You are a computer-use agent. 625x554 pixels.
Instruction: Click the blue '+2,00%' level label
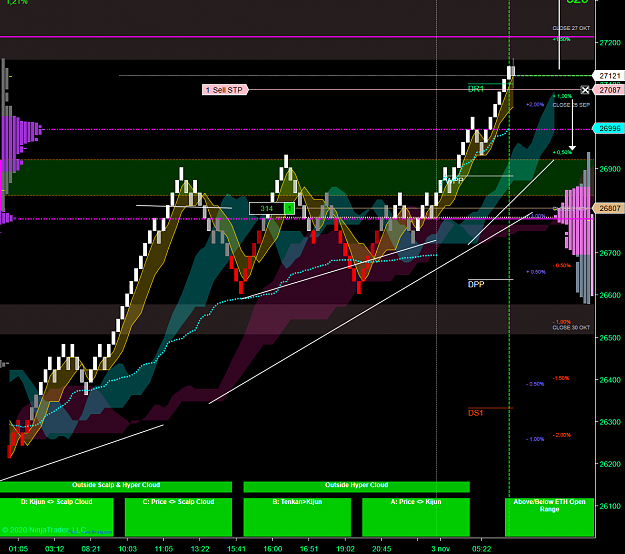[535, 104]
